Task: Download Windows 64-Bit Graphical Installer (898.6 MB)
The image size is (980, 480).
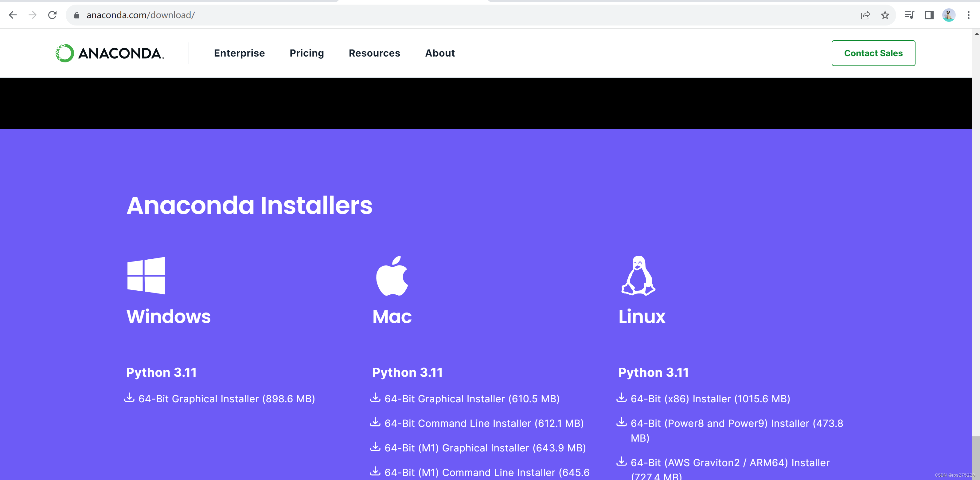Action: pyautogui.click(x=226, y=399)
